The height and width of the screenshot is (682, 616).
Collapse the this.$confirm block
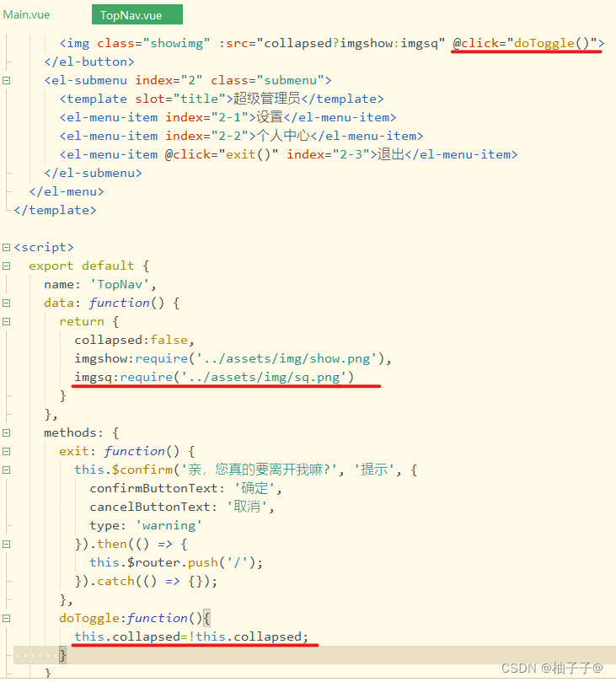click(x=7, y=470)
